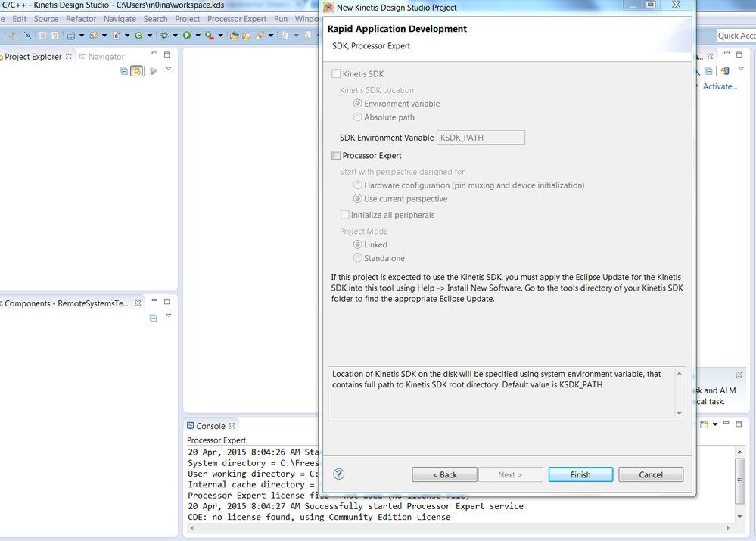Close the Project Explorer tab

coord(68,57)
